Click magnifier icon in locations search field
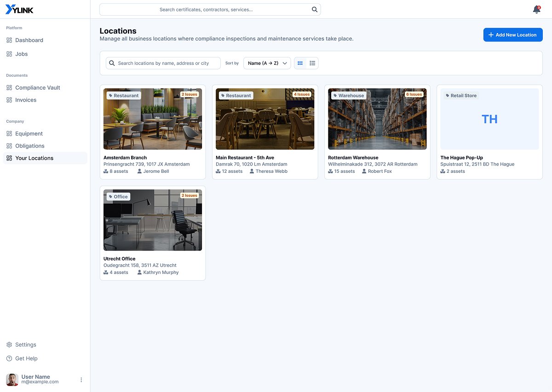This screenshot has height=392, width=552. 112,63
